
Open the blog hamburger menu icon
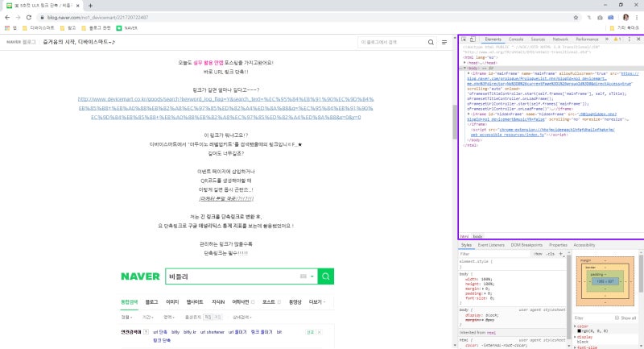[x=444, y=42]
